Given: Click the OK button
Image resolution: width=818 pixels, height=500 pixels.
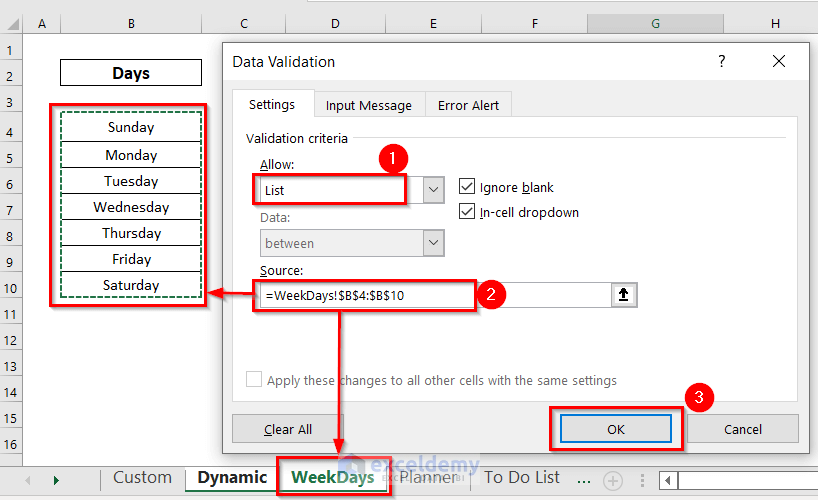Looking at the screenshot, I should point(616,429).
